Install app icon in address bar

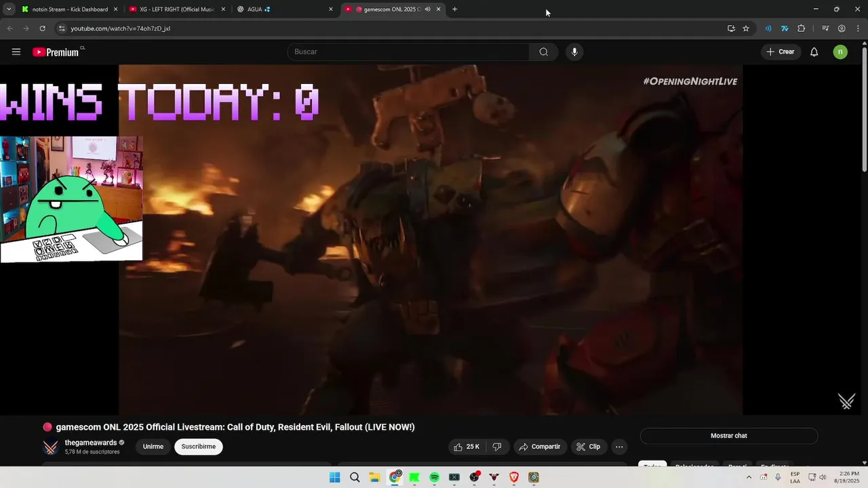pyautogui.click(x=731, y=28)
